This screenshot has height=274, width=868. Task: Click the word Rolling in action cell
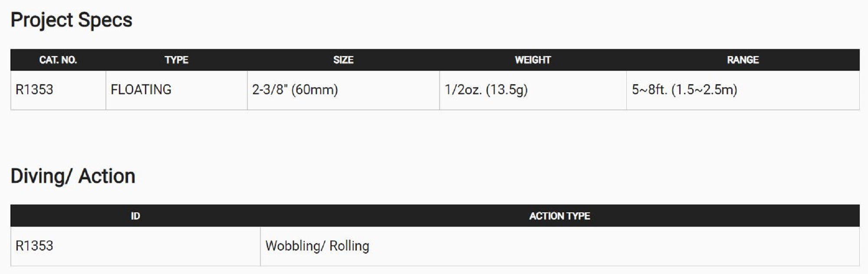click(349, 246)
